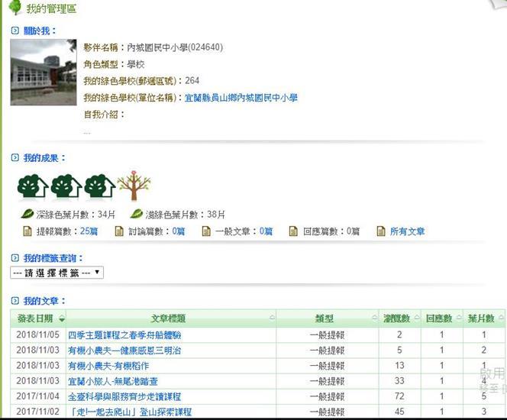The height and width of the screenshot is (420, 507).
Task: Click the school profile photo thumbnail
Action: pos(44,72)
